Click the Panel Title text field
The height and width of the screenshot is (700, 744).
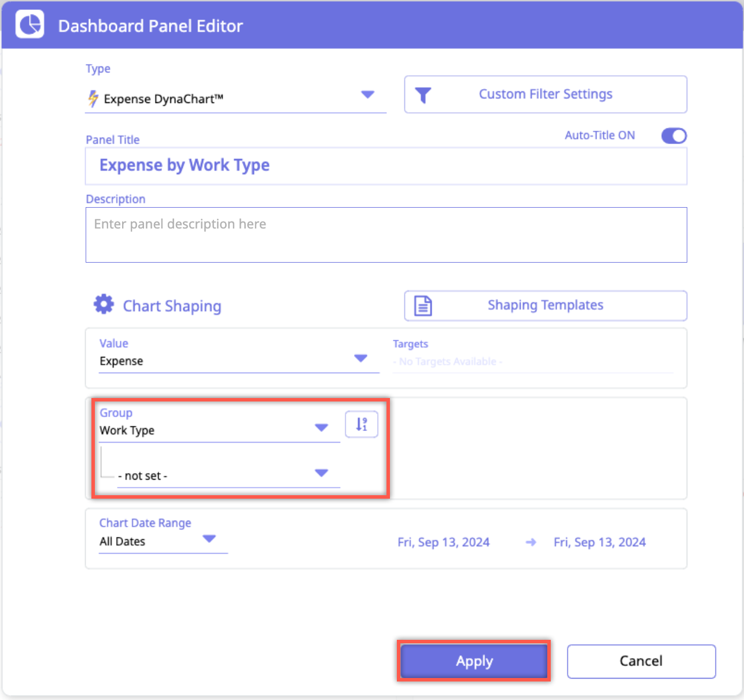[x=386, y=166]
